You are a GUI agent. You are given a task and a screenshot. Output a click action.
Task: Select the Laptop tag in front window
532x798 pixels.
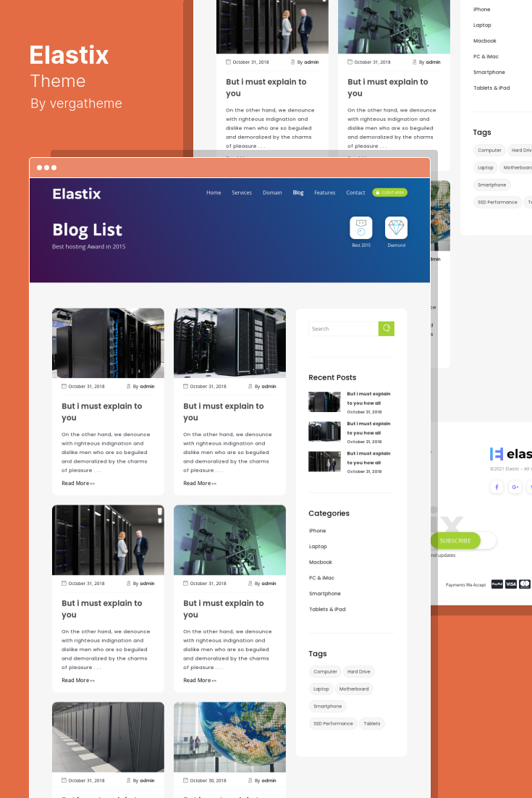click(x=321, y=689)
